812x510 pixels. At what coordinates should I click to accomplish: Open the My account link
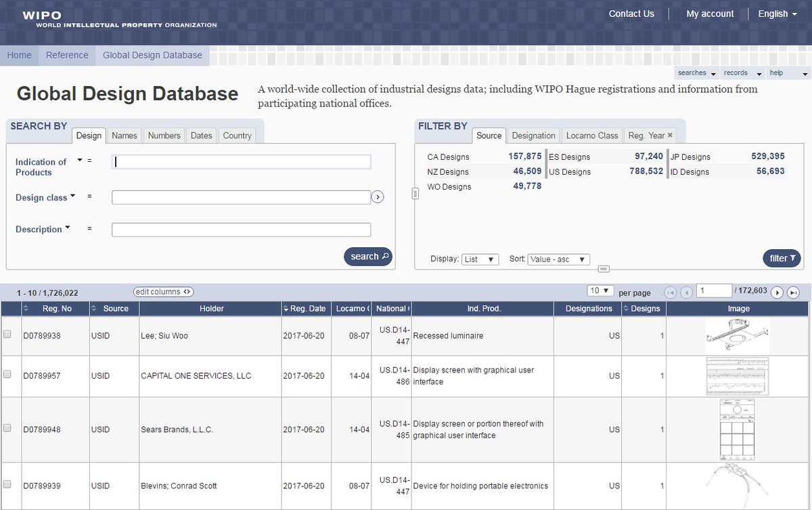(x=710, y=14)
